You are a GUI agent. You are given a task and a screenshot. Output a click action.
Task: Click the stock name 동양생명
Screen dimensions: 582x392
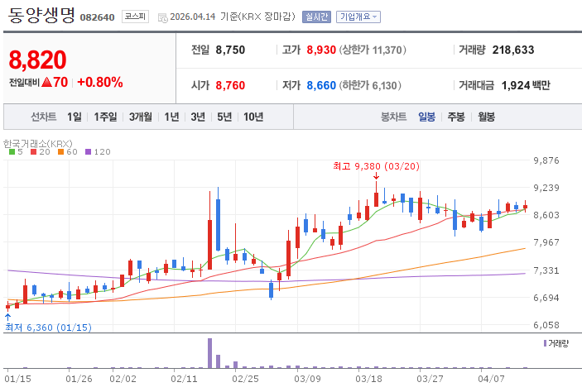(x=41, y=16)
